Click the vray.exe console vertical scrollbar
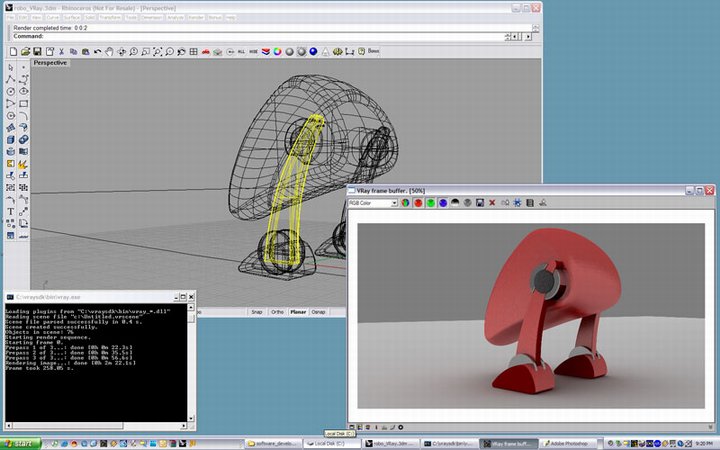 [x=191, y=363]
